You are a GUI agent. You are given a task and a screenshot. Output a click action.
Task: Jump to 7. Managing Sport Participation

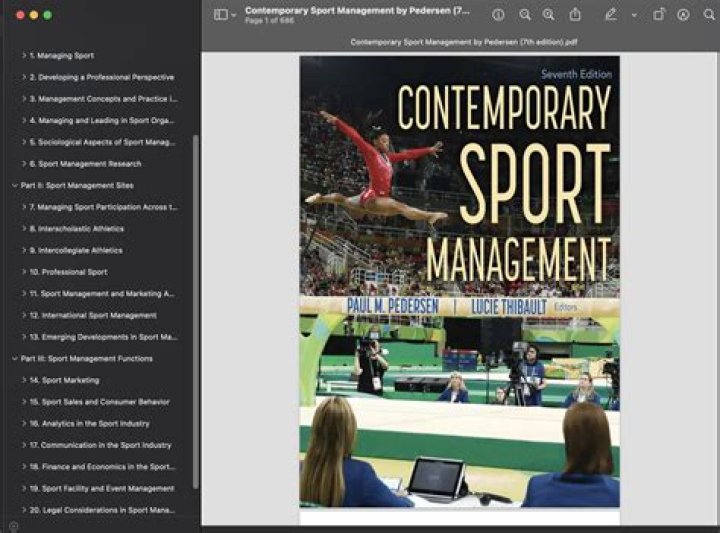click(x=103, y=207)
